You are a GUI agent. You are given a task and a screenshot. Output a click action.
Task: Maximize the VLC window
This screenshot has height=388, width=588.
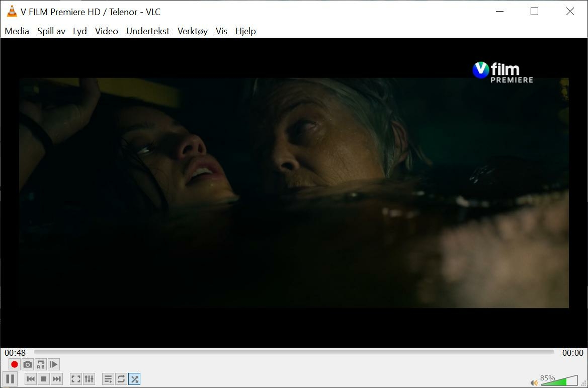pos(534,11)
